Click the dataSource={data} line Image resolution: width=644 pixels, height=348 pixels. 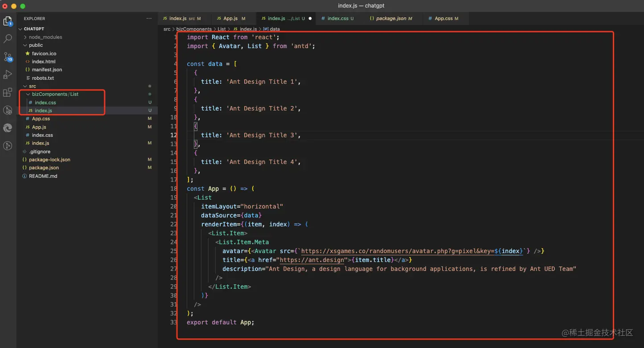pyautogui.click(x=231, y=215)
